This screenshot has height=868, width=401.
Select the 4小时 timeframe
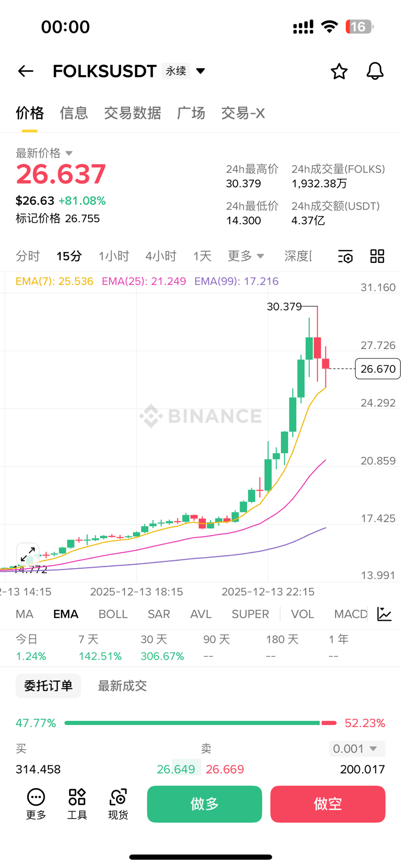pyautogui.click(x=161, y=256)
